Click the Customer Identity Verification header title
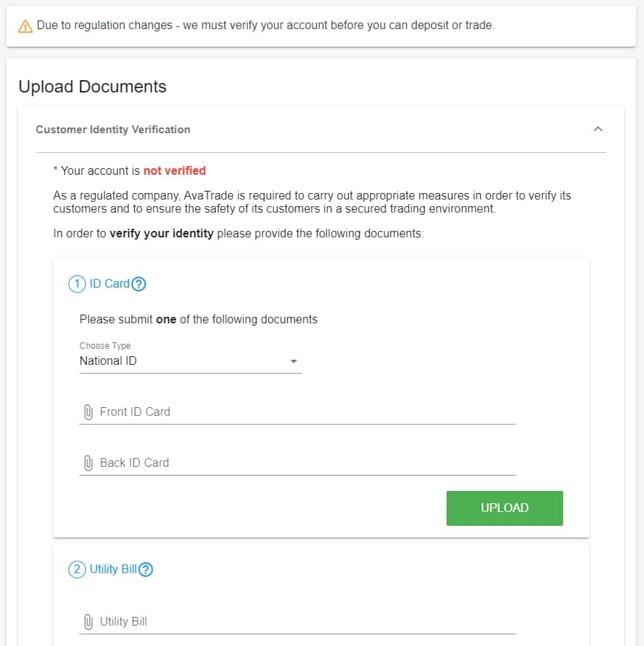 click(x=113, y=130)
